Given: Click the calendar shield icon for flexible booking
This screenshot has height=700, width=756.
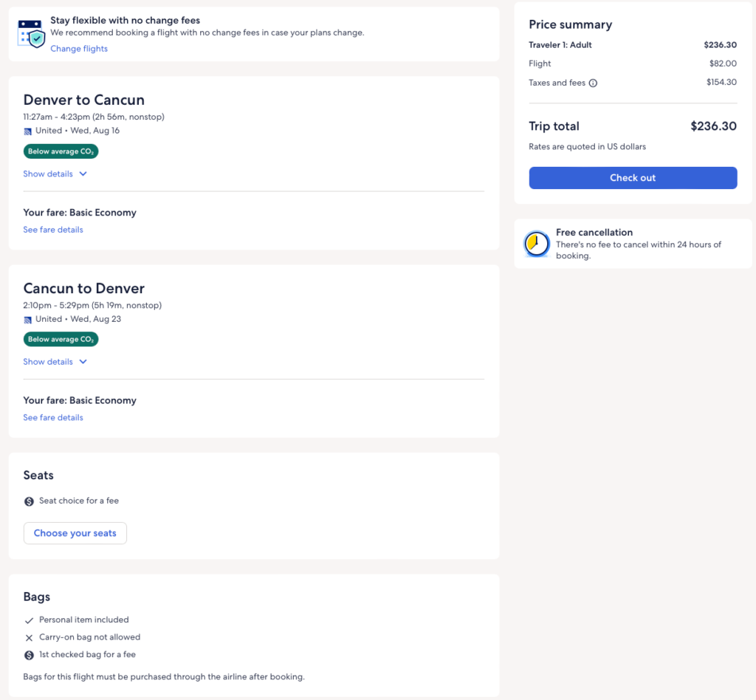Looking at the screenshot, I should click(31, 34).
